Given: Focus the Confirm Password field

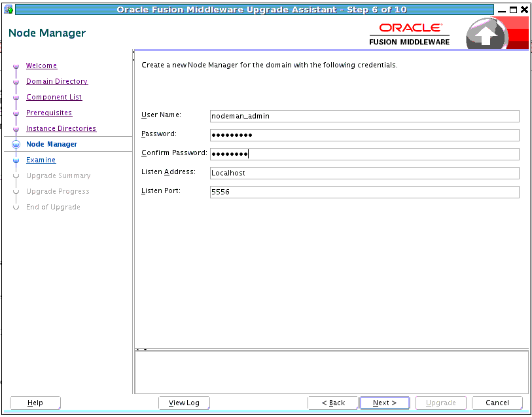Looking at the screenshot, I should coord(364,154).
